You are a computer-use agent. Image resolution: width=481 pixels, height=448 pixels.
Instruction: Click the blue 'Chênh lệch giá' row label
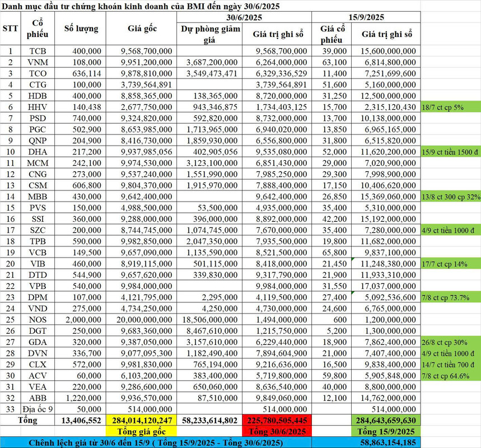[x=156, y=442]
